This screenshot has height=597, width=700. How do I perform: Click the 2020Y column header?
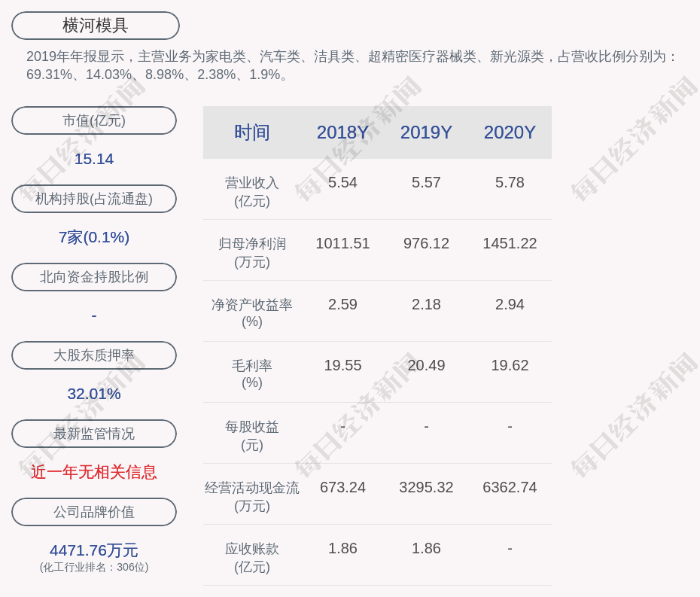(510, 132)
